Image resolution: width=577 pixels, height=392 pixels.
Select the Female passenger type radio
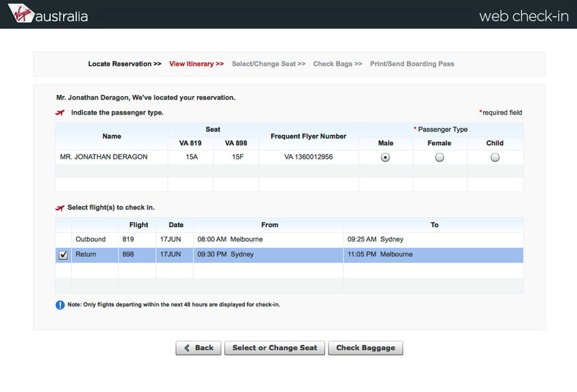[439, 157]
